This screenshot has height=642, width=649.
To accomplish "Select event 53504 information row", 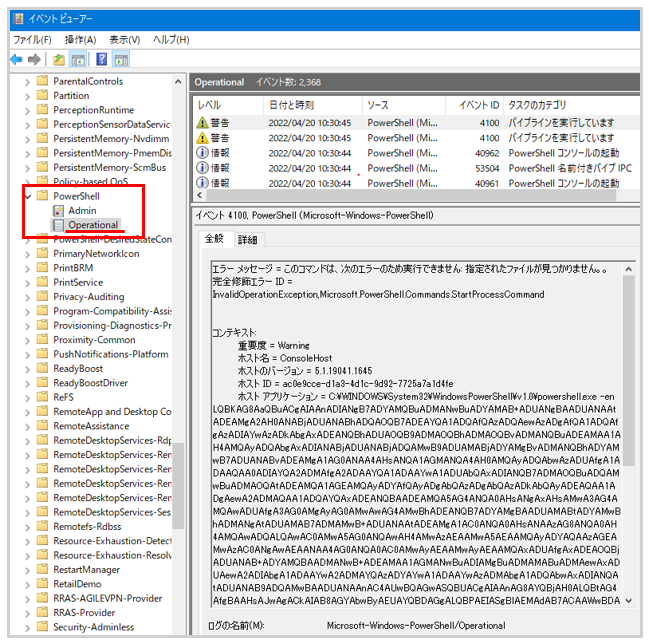I will click(x=416, y=168).
